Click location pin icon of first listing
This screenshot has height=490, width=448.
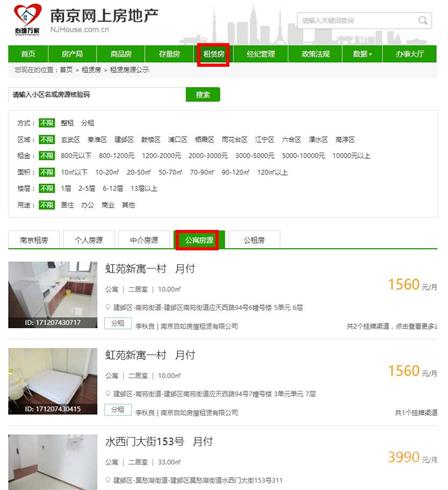point(108,307)
